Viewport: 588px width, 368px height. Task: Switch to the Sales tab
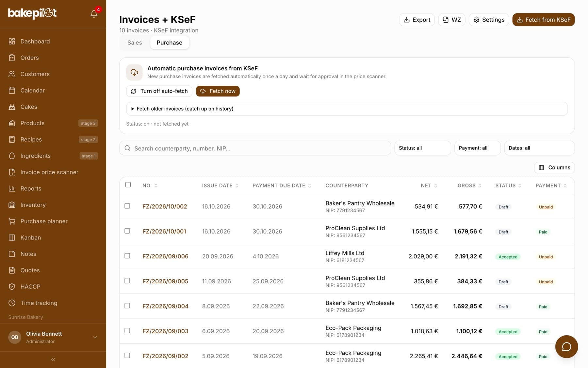tap(135, 43)
